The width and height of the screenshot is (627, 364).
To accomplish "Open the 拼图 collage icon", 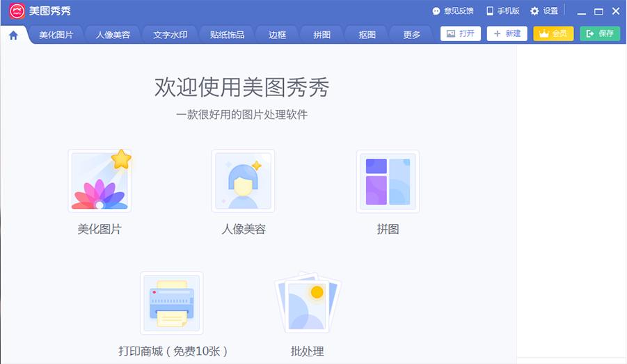I will point(388,181).
